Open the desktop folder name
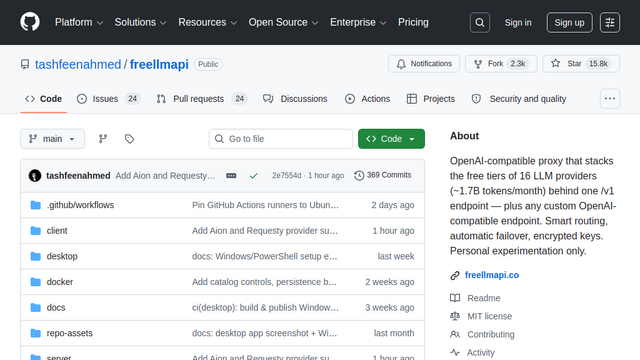This screenshot has width=640, height=360. pos(62,256)
